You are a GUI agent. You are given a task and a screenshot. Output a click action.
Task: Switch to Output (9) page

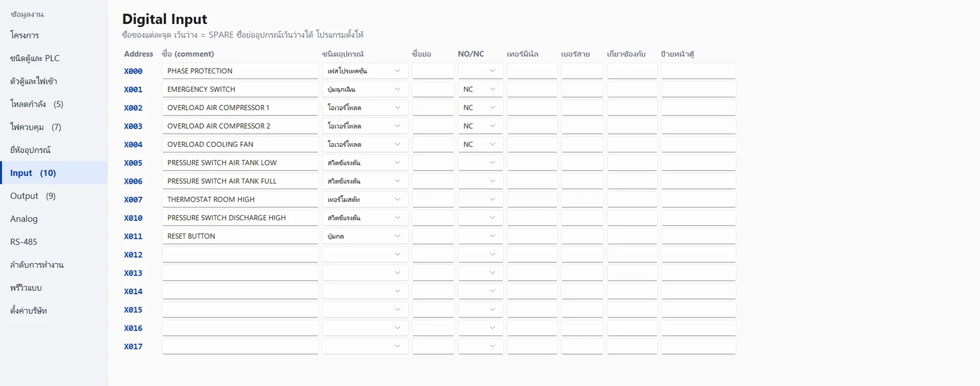pos(54,196)
